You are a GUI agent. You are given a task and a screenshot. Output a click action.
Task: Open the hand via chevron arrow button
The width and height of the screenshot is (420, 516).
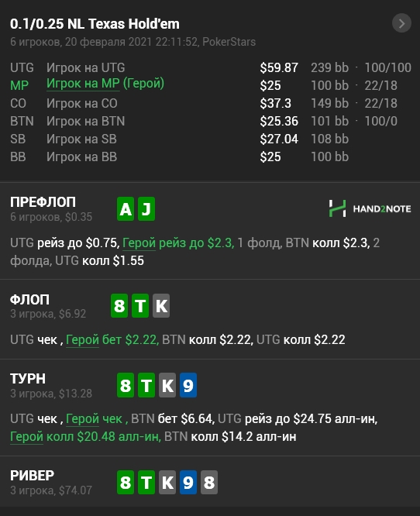[x=401, y=23]
